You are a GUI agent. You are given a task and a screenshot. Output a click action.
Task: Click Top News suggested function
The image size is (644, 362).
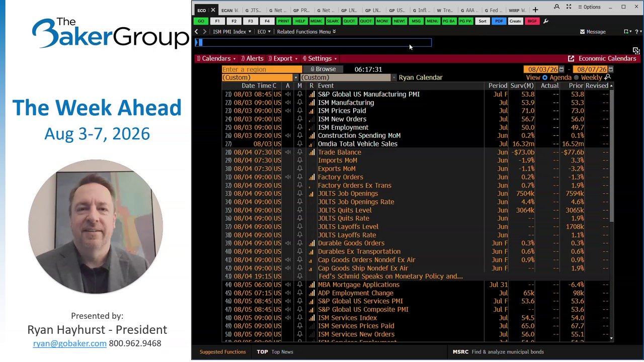click(x=275, y=352)
